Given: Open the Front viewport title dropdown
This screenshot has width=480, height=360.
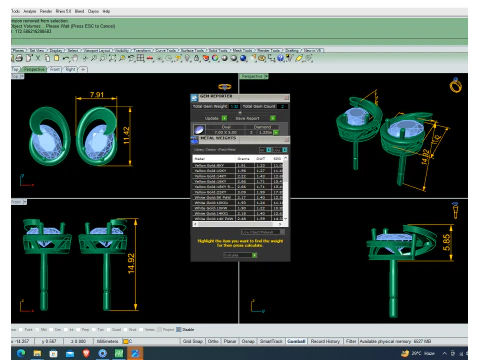Looking at the screenshot, I should pos(24,202).
